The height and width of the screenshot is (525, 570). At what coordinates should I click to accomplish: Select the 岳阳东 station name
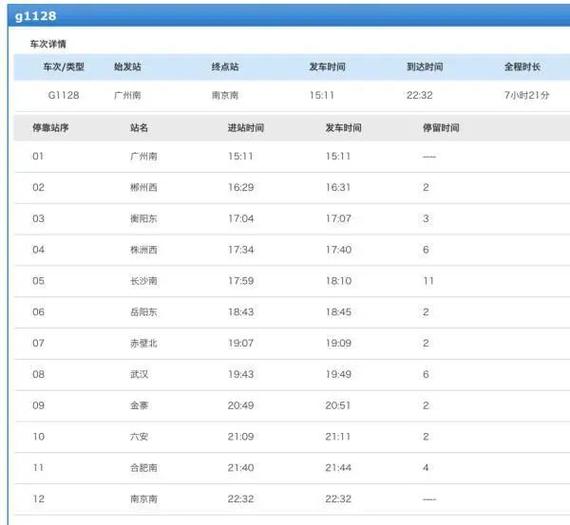point(144,312)
